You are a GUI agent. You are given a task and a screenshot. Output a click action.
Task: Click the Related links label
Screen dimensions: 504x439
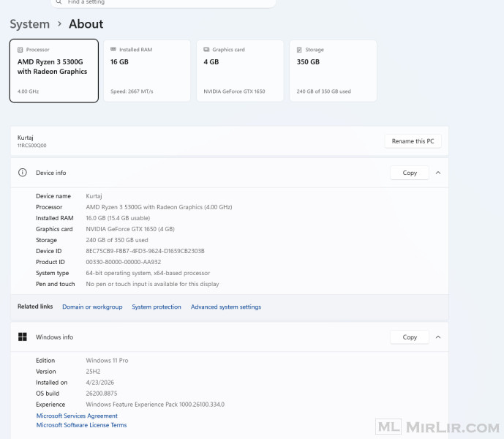click(x=35, y=307)
